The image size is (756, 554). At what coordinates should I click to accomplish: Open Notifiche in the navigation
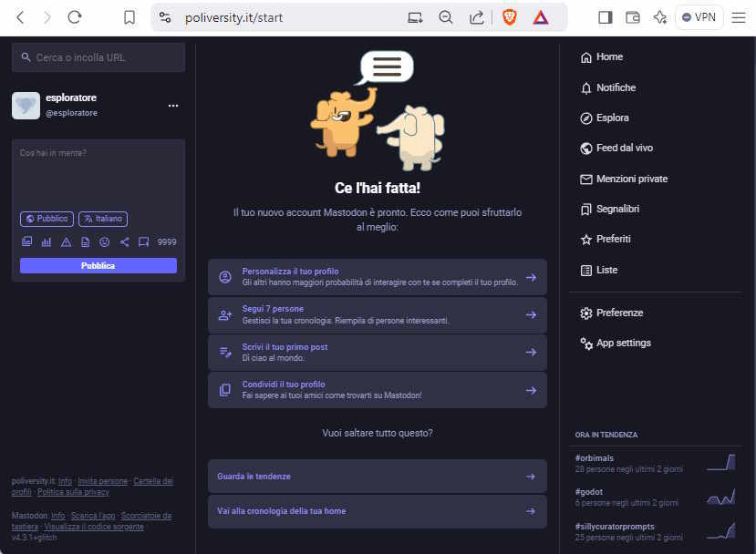608,87
